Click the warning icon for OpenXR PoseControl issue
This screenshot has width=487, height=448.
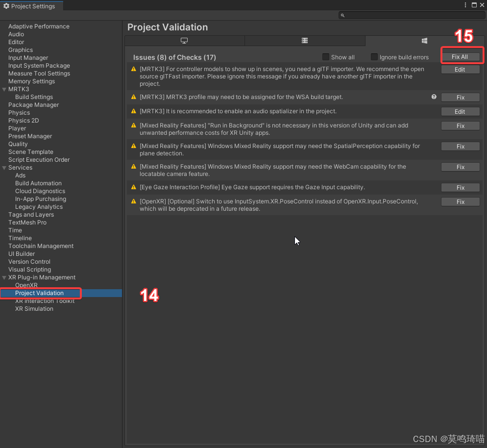pos(134,201)
